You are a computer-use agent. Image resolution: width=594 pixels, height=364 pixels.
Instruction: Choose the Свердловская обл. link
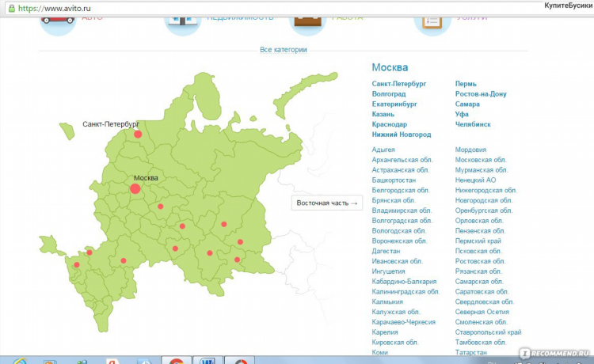pyautogui.click(x=484, y=301)
